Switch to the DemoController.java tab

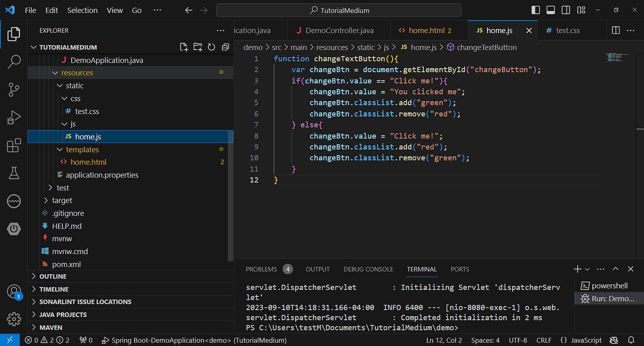point(339,30)
